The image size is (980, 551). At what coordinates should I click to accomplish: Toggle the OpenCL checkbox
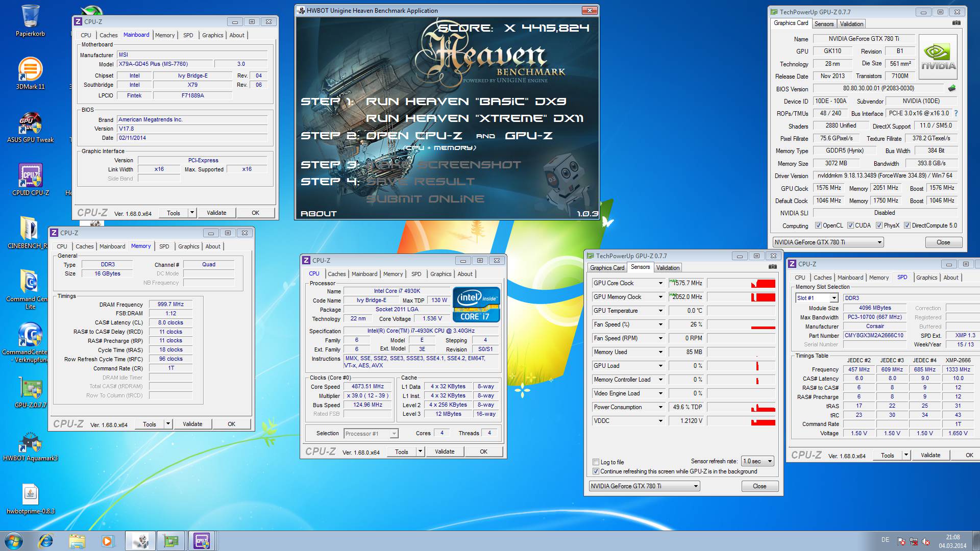[819, 226]
